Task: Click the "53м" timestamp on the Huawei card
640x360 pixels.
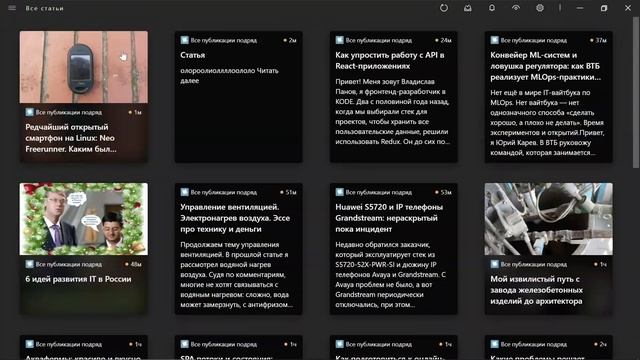Action: (446, 192)
